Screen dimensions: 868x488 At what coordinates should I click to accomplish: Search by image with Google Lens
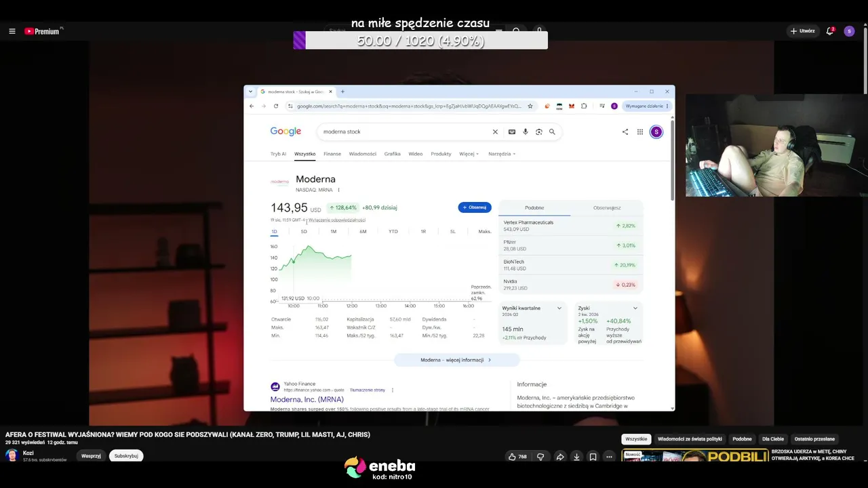click(538, 131)
